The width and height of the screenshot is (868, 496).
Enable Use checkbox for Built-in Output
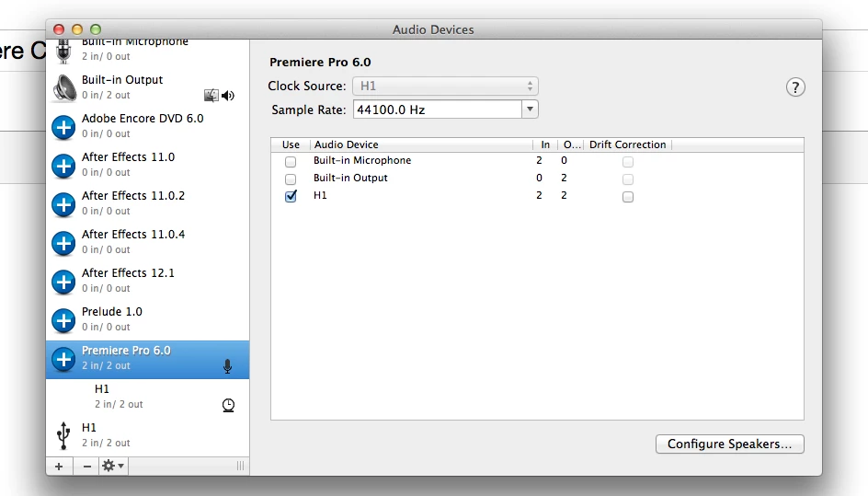(x=291, y=179)
